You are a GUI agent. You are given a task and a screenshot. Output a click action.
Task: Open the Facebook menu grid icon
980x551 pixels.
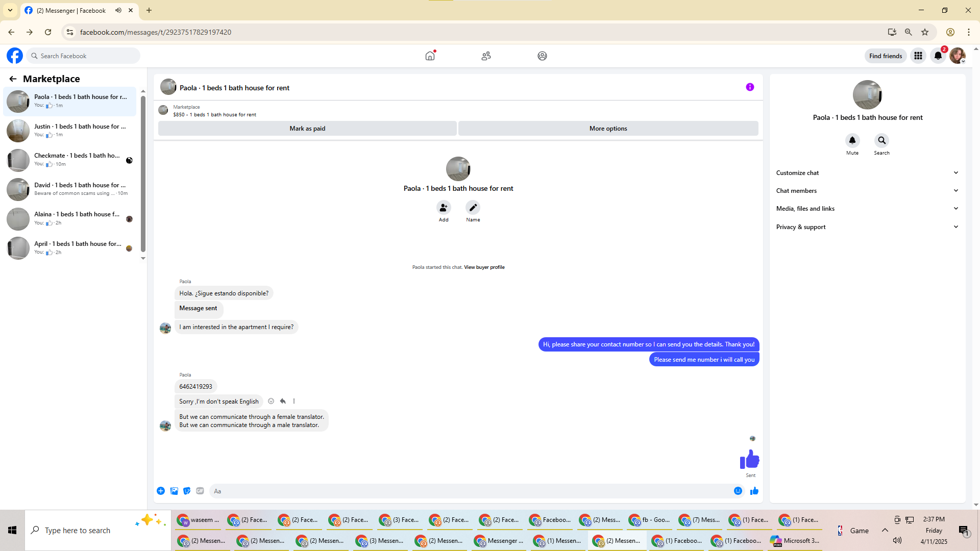pyautogui.click(x=918, y=56)
